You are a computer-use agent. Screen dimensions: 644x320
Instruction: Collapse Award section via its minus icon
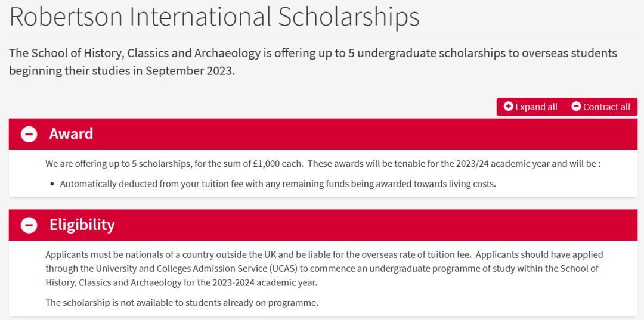tap(29, 134)
